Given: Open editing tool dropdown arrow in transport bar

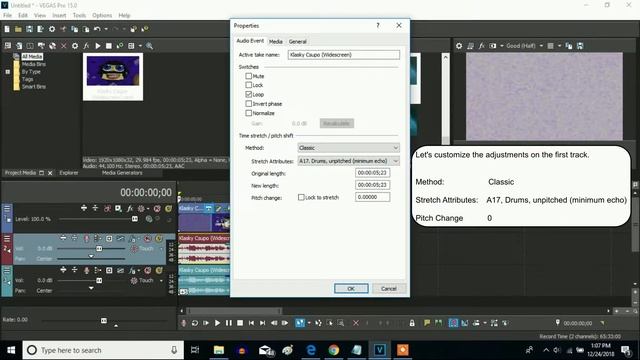Looking at the screenshot, I should 309,323.
